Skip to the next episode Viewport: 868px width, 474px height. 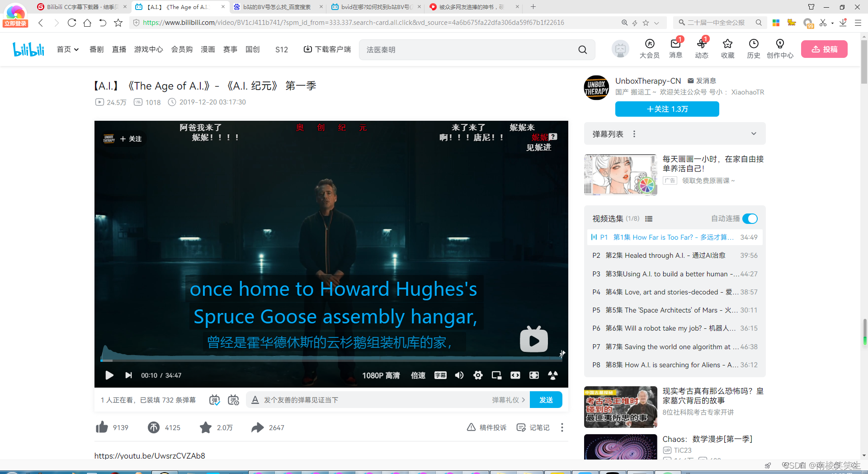(128, 375)
